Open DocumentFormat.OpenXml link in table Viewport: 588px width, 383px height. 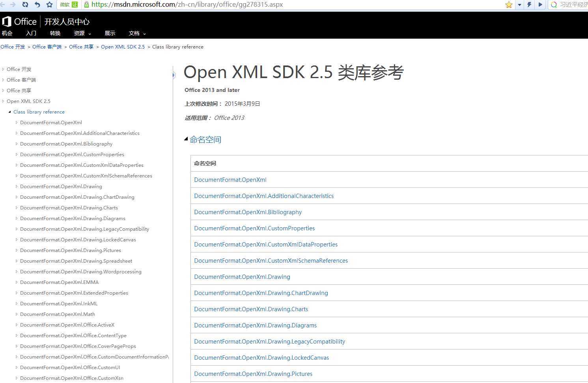(230, 180)
